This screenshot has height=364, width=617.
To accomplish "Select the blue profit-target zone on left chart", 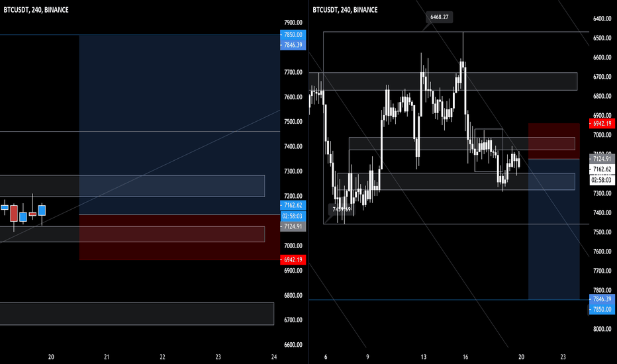I will 179,124.
